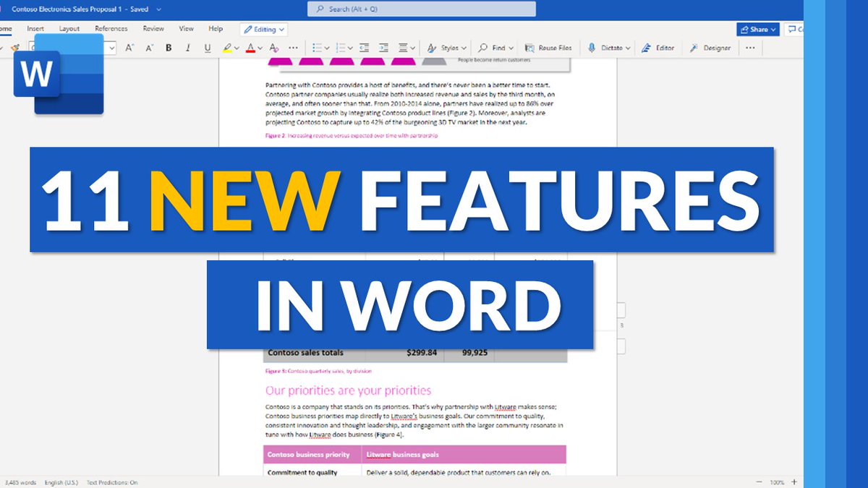Open the Layout tab
868x488 pixels.
[69, 29]
